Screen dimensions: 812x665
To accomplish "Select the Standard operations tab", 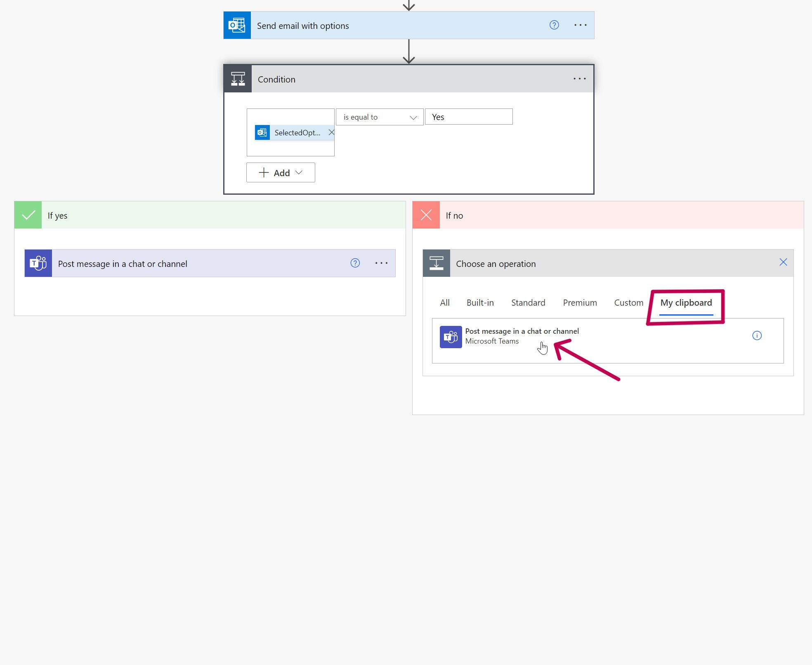I will [528, 303].
